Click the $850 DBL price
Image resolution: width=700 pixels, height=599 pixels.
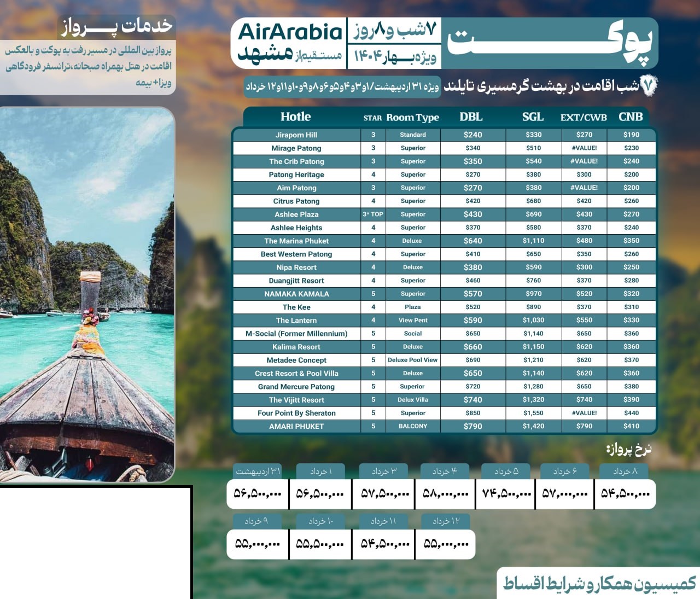coord(473,413)
